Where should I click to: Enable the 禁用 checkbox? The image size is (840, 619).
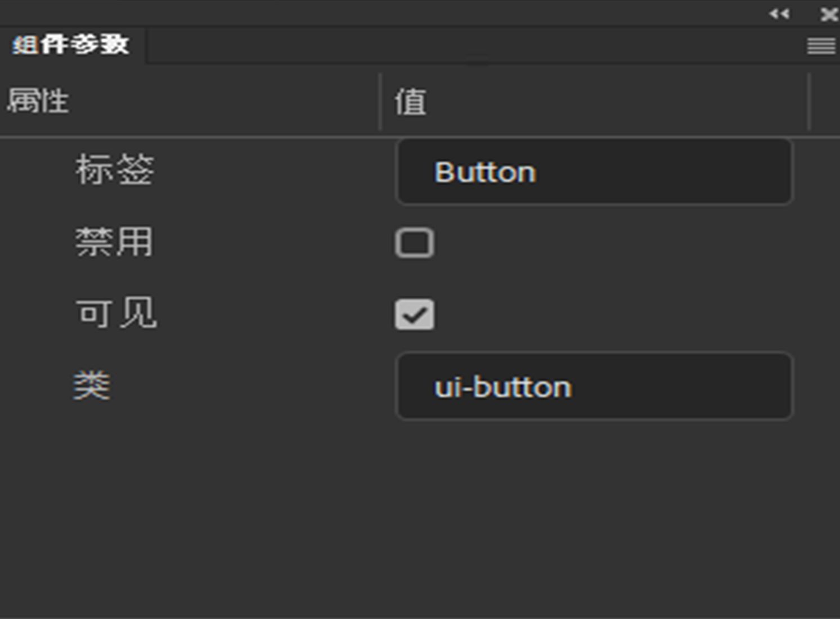tap(415, 243)
